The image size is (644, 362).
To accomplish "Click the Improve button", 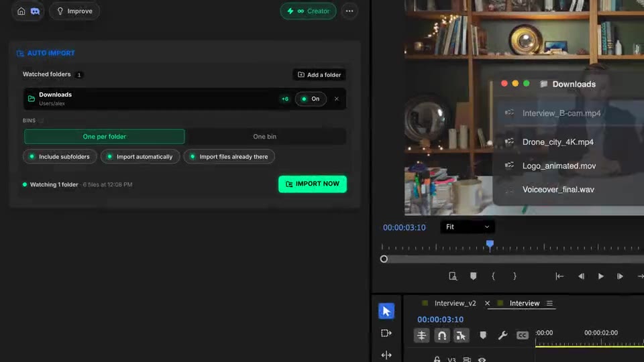I will point(74,11).
